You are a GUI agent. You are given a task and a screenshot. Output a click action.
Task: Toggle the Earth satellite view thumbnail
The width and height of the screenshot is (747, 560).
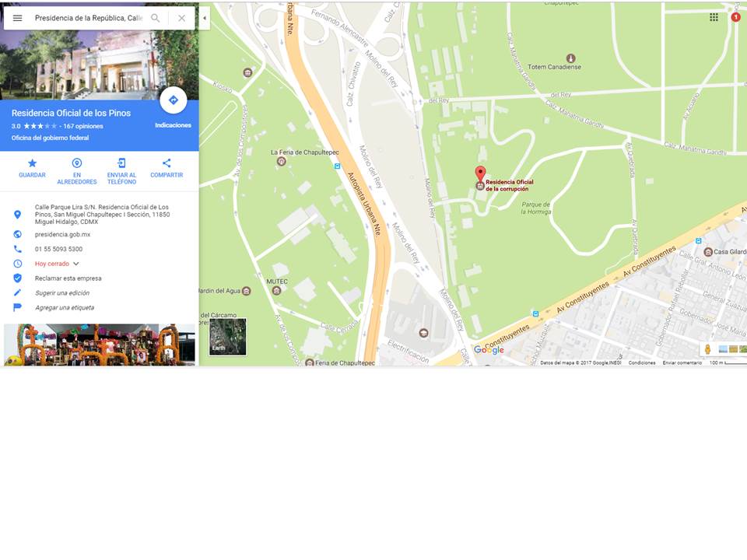[228, 337]
